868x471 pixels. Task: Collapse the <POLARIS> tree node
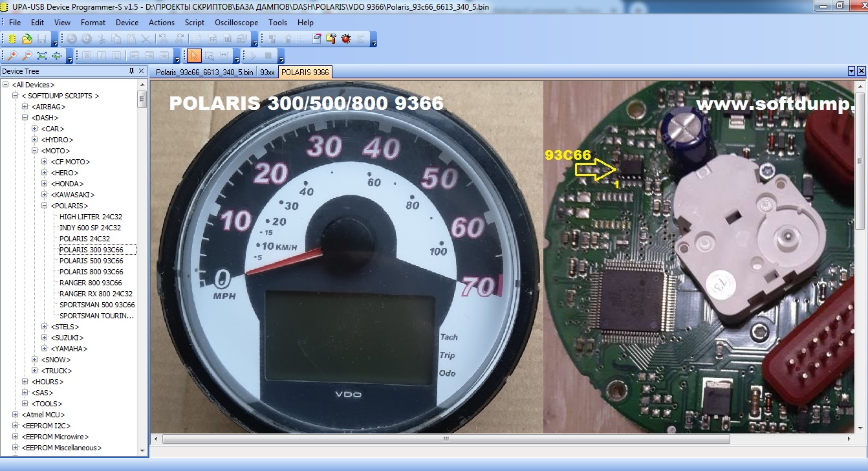coord(45,206)
